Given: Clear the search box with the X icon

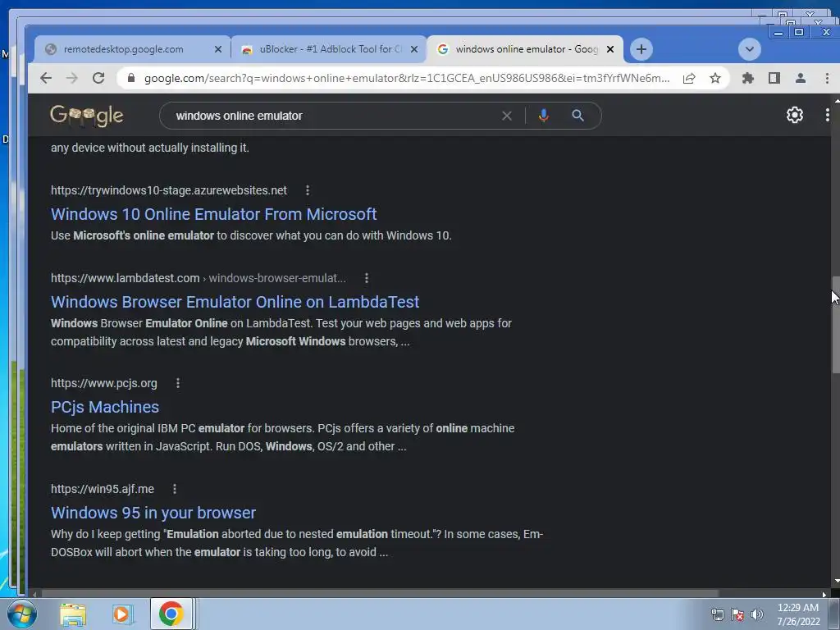Looking at the screenshot, I should [507, 116].
